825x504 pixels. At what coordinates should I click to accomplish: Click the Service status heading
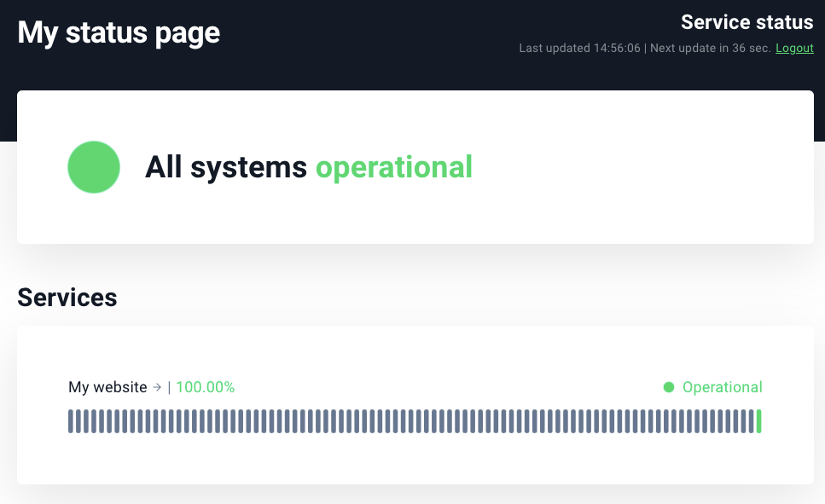747,22
